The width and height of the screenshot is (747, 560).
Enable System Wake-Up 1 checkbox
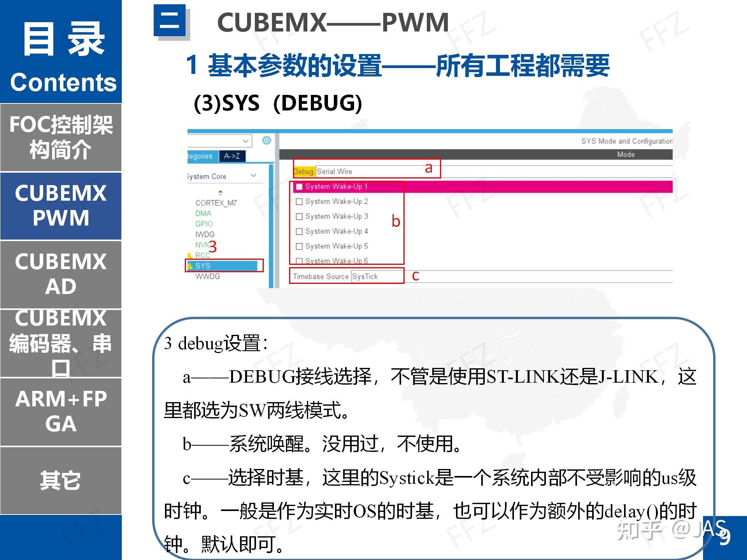coord(299,187)
